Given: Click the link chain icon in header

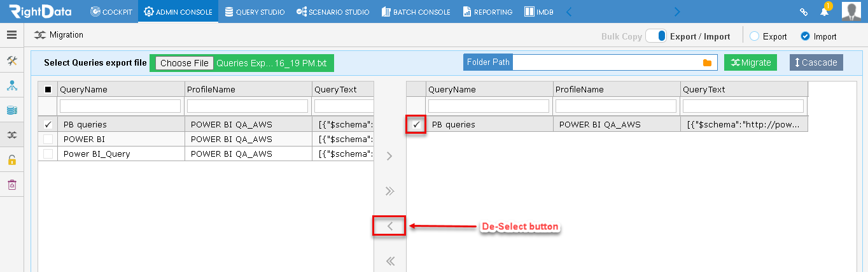Looking at the screenshot, I should (x=804, y=11).
